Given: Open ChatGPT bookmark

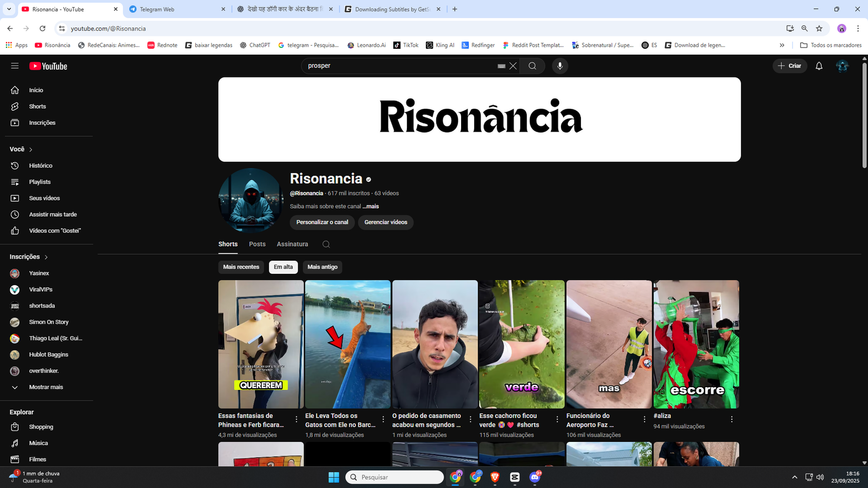Looking at the screenshot, I should pos(255,45).
